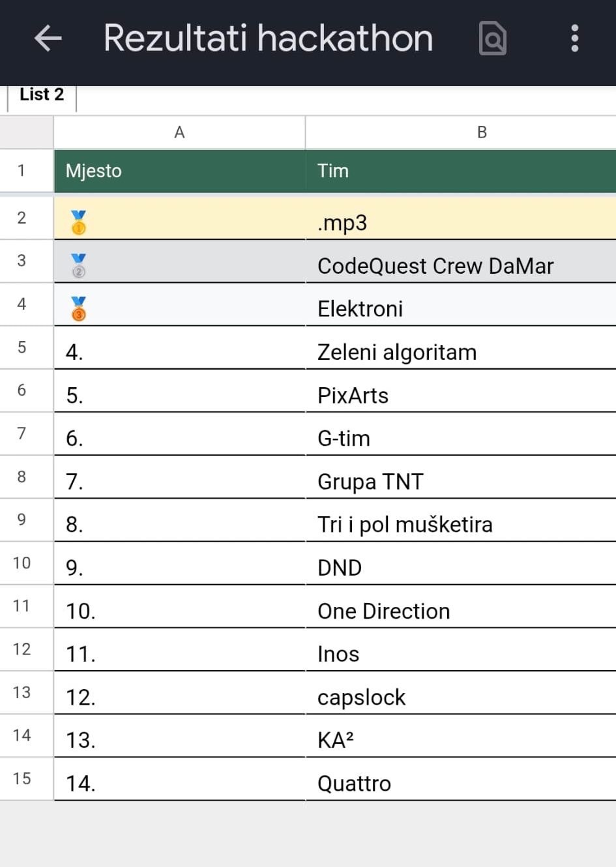Viewport: 616px width, 867px height.
Task: Switch to the List 2 sheet tab
Action: click(42, 95)
